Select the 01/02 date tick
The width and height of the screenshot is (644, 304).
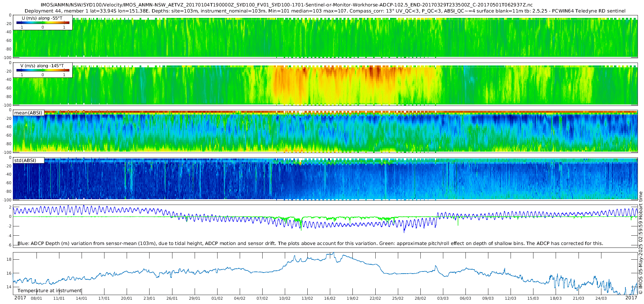217,298
